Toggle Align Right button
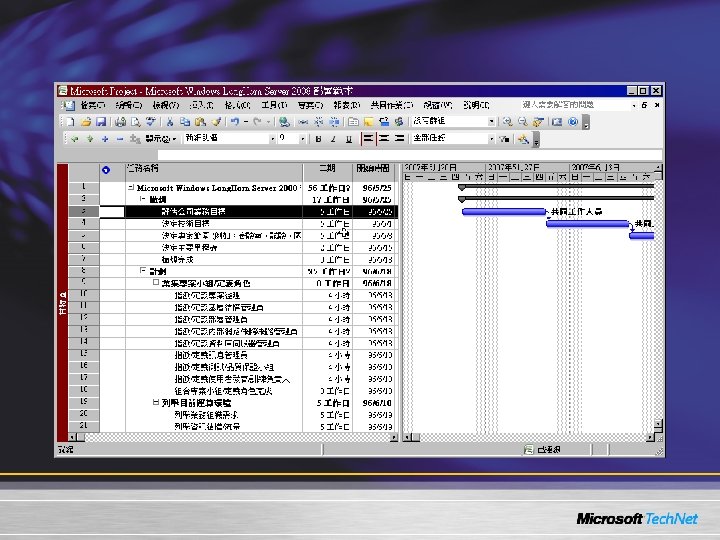 399,139
